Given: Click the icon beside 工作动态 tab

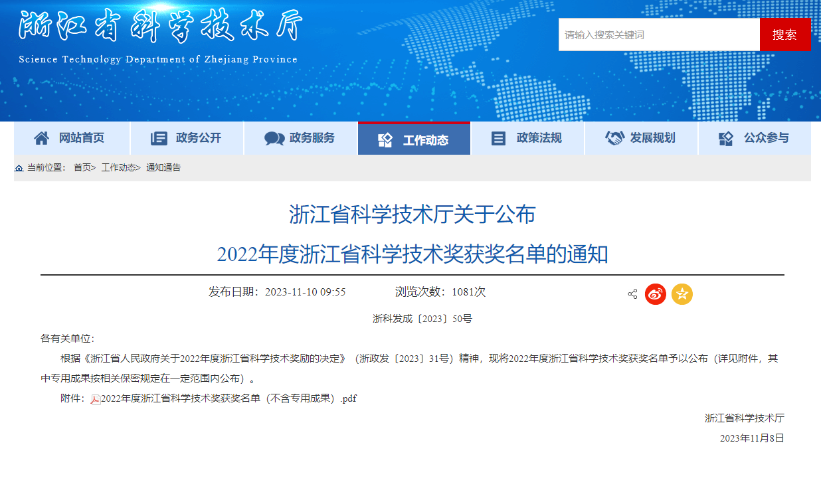Looking at the screenshot, I should tap(385, 140).
